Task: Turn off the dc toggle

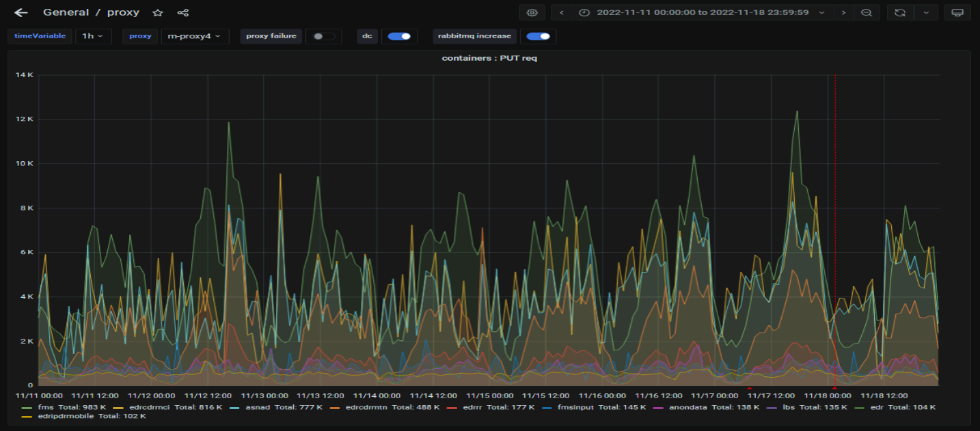Action: click(399, 36)
